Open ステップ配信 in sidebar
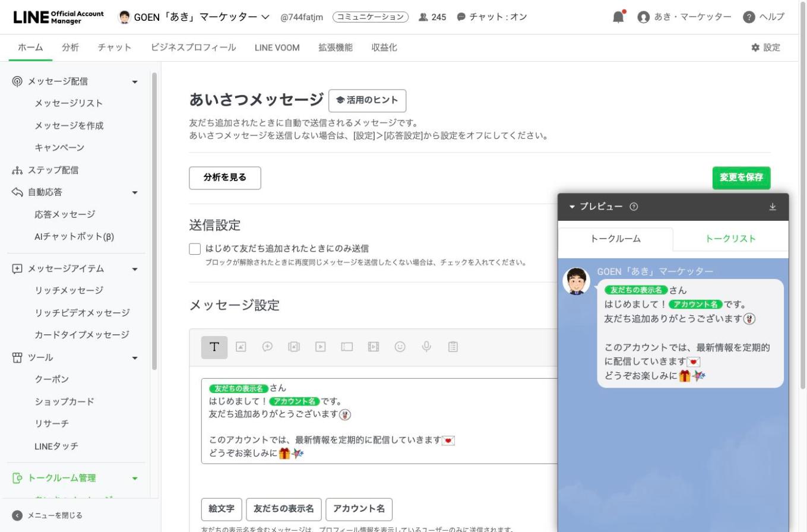This screenshot has height=532, width=807. click(x=53, y=170)
